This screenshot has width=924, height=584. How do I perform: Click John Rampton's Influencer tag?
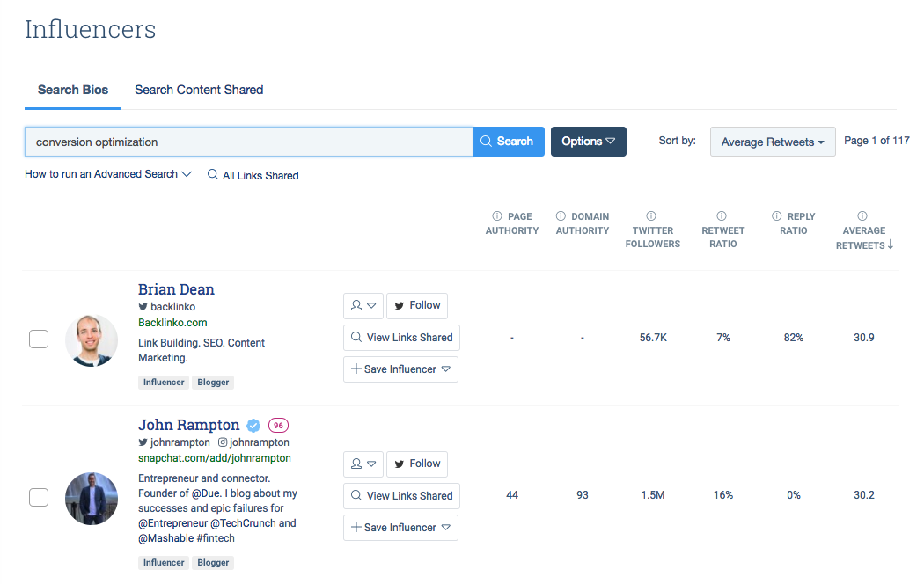click(164, 563)
